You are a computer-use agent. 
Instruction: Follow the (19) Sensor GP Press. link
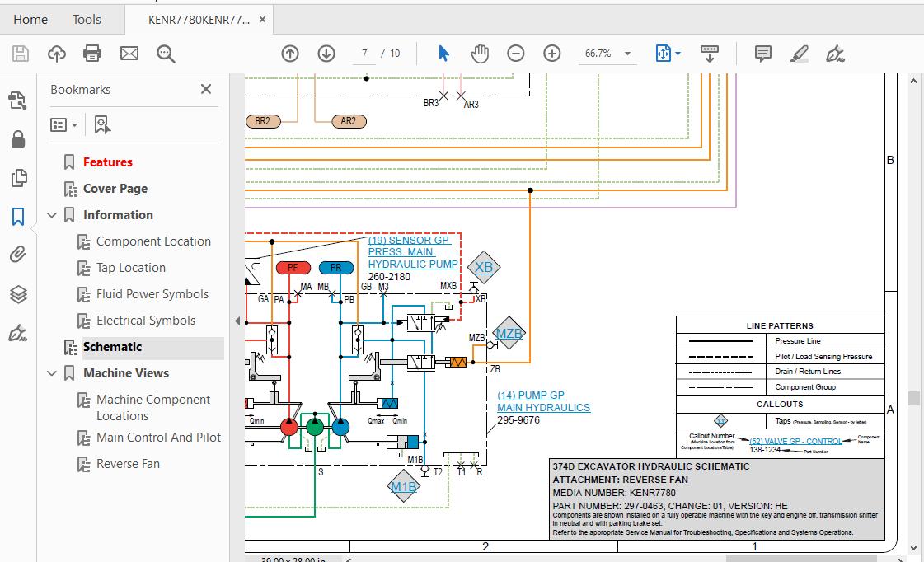tap(412, 252)
